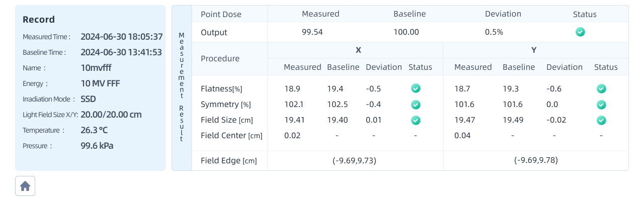Click the X Flatness status check icon

click(416, 88)
